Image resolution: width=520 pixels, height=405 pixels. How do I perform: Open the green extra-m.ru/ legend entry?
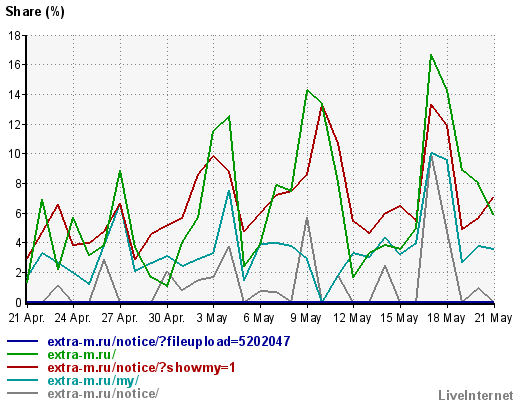coord(82,354)
